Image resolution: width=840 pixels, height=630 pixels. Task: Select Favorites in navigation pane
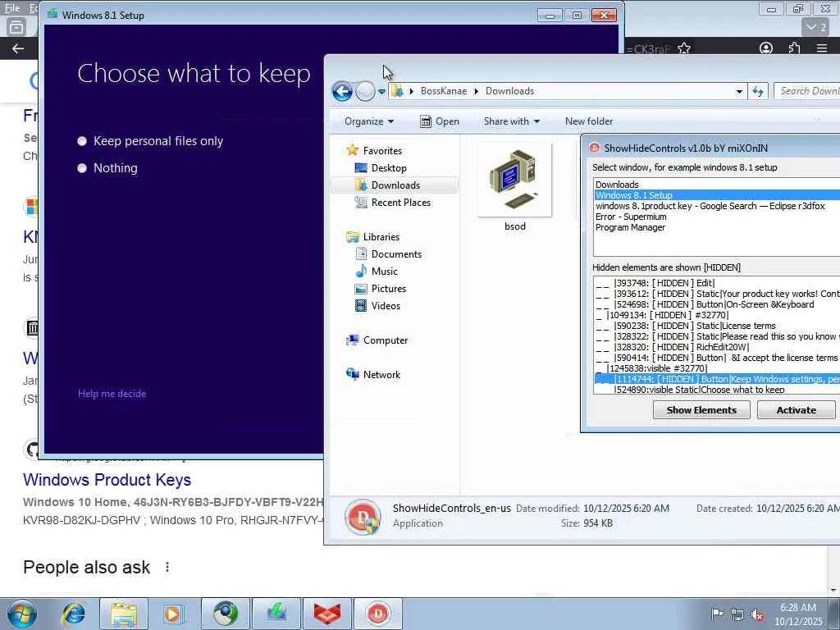tap(374, 151)
